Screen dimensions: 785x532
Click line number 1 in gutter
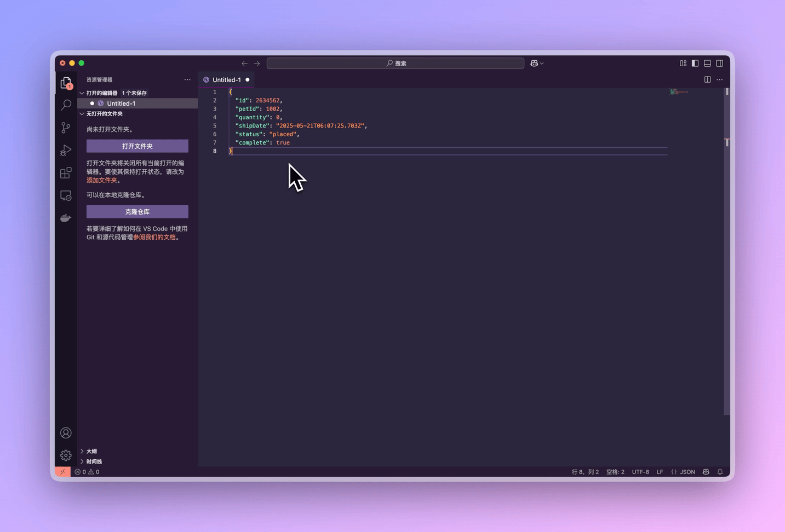215,92
